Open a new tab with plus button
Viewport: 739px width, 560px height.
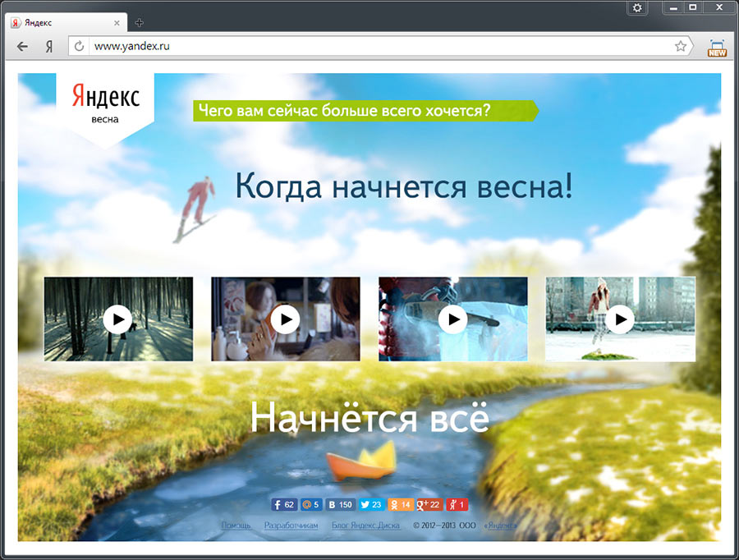[x=139, y=22]
